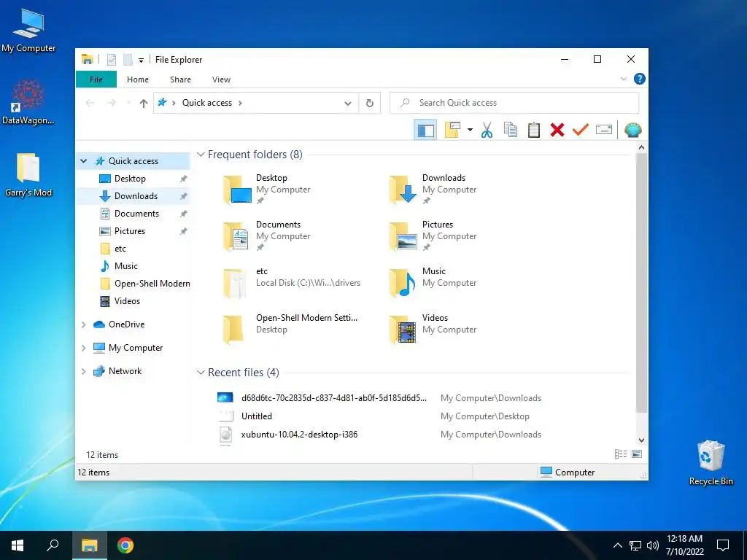Click the Cut scissors icon
The height and width of the screenshot is (560, 747).
487,130
